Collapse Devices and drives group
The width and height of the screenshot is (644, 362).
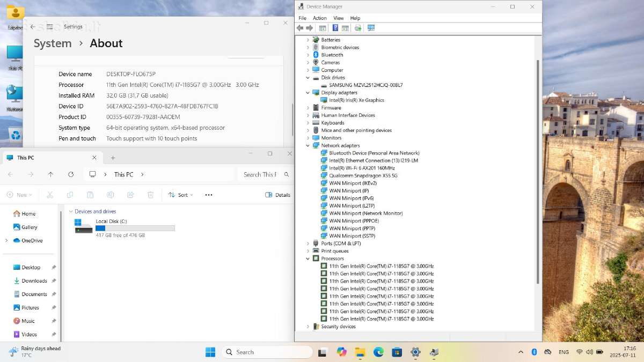(71, 211)
